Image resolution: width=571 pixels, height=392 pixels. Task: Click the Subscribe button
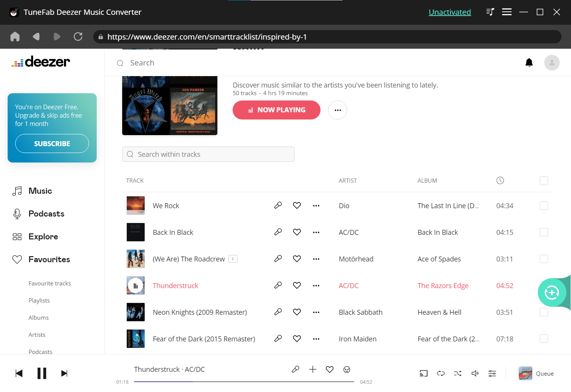coord(52,143)
